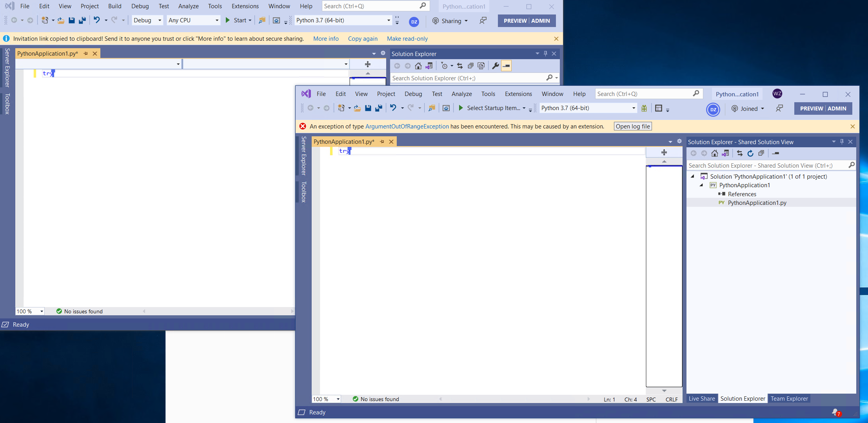
Task: Unpin the PythonApplication1.py tab
Action: 382,141
